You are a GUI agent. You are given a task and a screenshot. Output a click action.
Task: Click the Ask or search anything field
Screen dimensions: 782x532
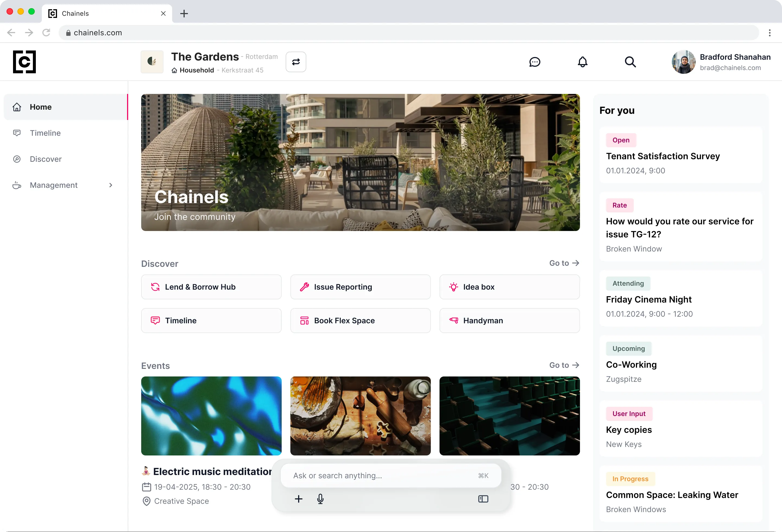(x=391, y=476)
